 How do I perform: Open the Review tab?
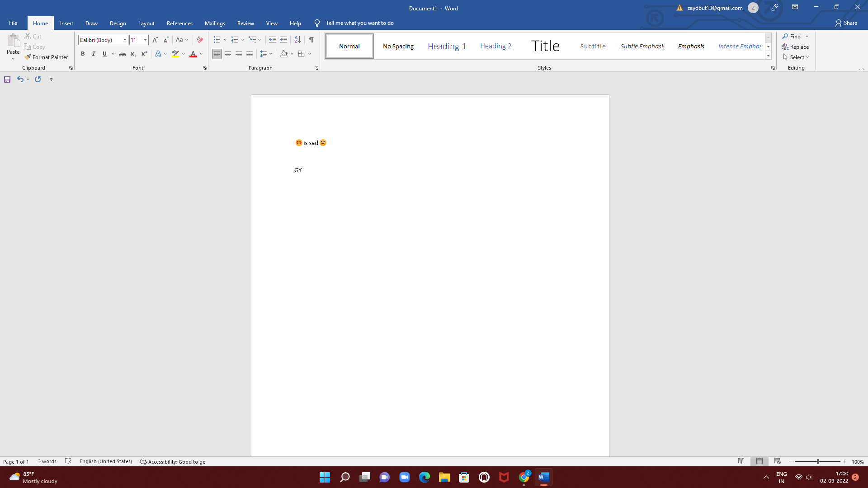(x=245, y=23)
